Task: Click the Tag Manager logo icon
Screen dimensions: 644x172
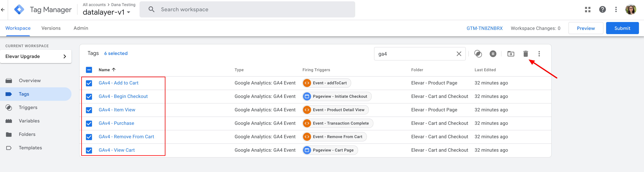Action: [x=19, y=10]
